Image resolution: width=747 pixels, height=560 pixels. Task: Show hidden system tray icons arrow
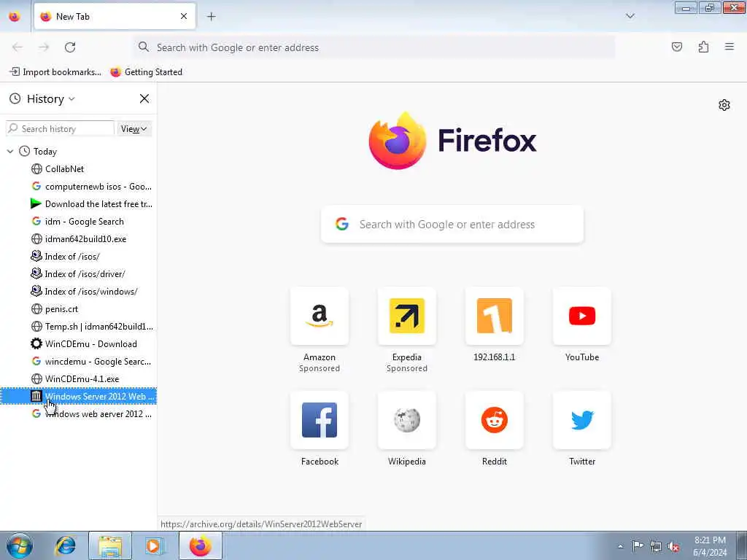(x=620, y=546)
